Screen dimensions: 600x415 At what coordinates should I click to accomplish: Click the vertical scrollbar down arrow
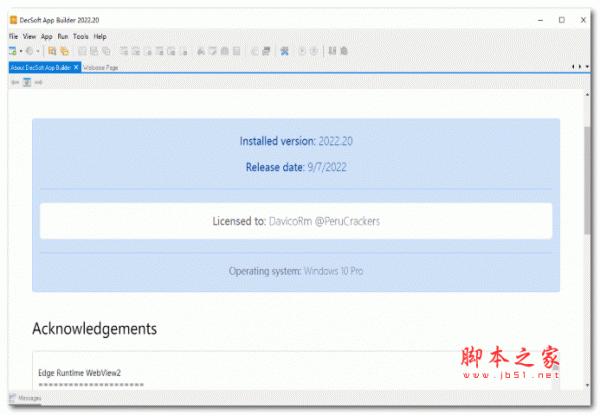tap(587, 385)
